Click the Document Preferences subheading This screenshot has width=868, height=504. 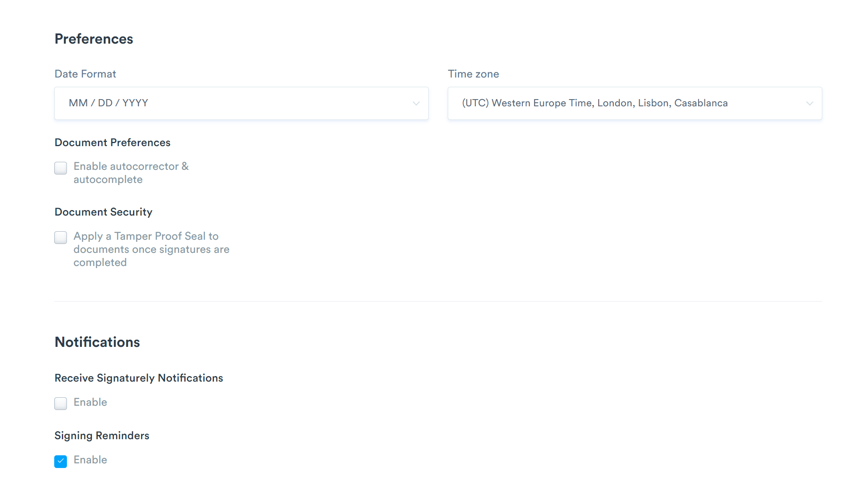[x=112, y=143]
